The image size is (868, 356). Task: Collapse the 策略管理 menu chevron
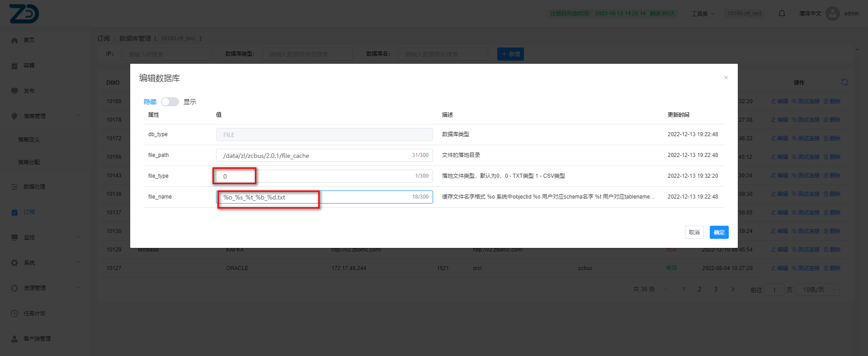pos(79,116)
